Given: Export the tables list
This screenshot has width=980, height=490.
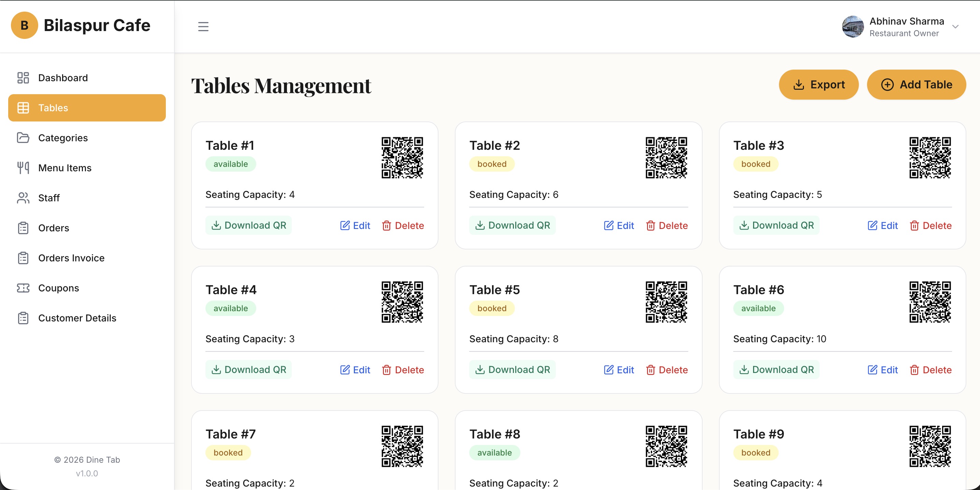Looking at the screenshot, I should (819, 85).
